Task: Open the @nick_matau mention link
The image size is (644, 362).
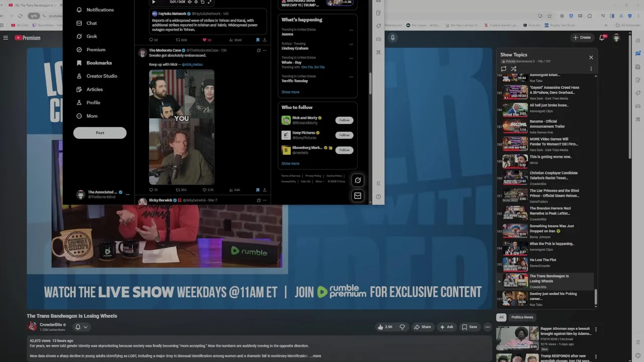Action: click(x=192, y=64)
